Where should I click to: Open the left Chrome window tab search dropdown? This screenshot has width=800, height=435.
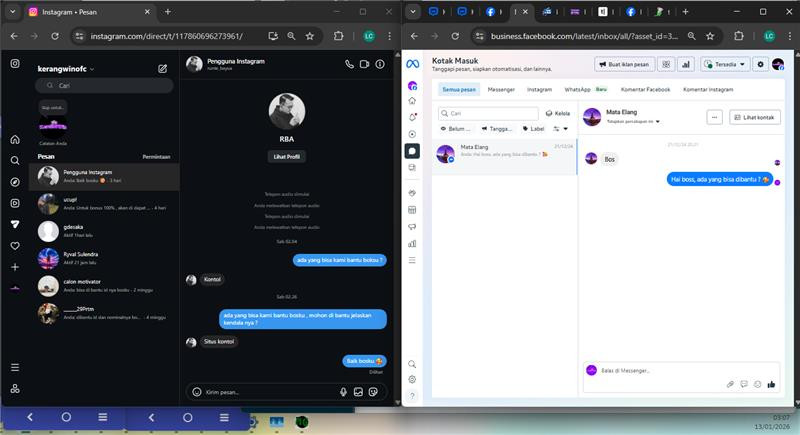pyautogui.click(x=12, y=12)
